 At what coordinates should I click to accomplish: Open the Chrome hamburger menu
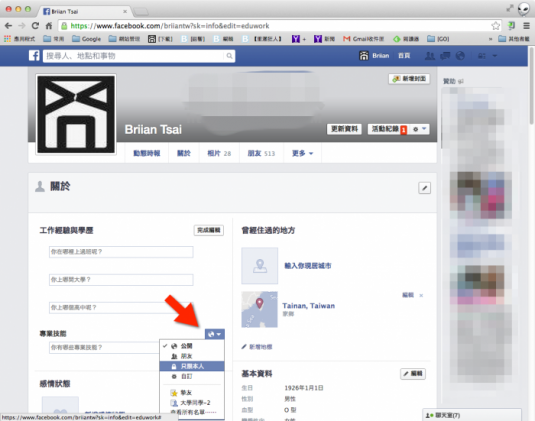526,26
